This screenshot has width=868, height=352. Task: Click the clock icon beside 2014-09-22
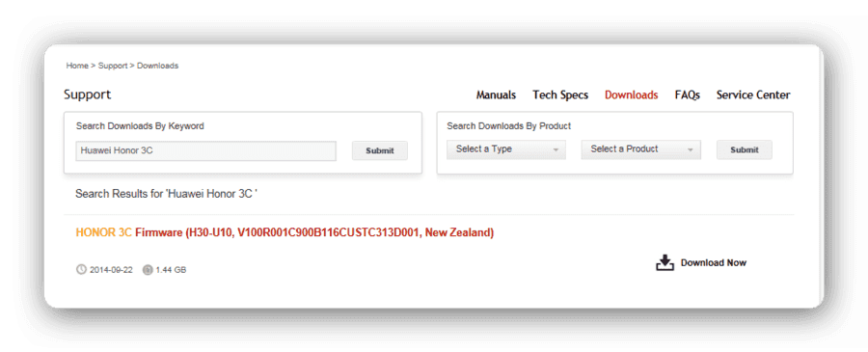[81, 270]
